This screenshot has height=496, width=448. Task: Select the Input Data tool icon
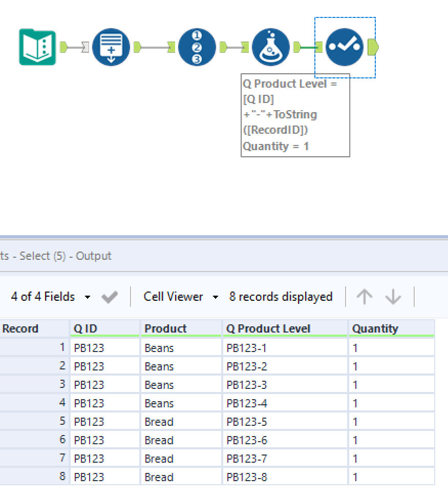[37, 47]
